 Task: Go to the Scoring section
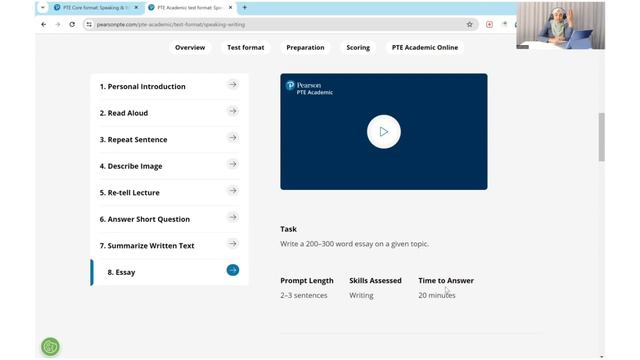(358, 47)
